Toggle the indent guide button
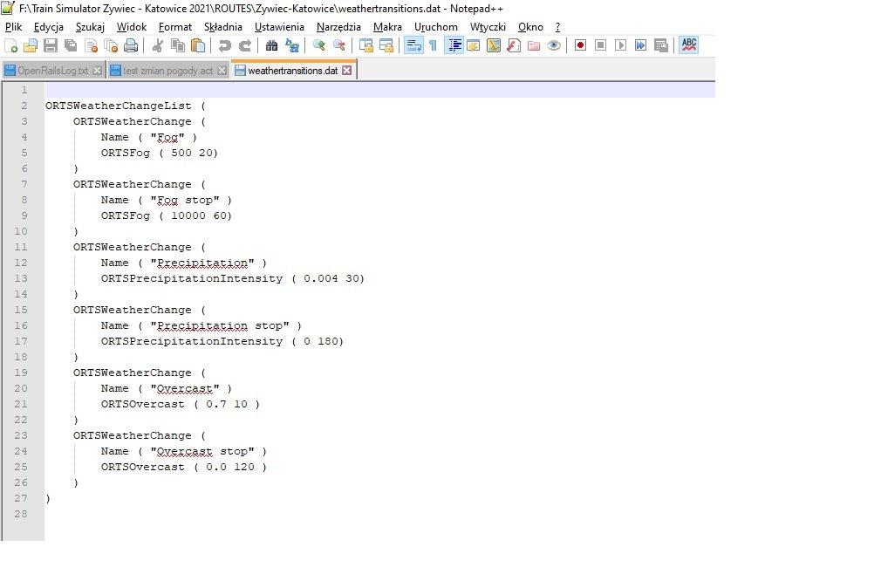The width and height of the screenshot is (881, 588). (x=454, y=45)
